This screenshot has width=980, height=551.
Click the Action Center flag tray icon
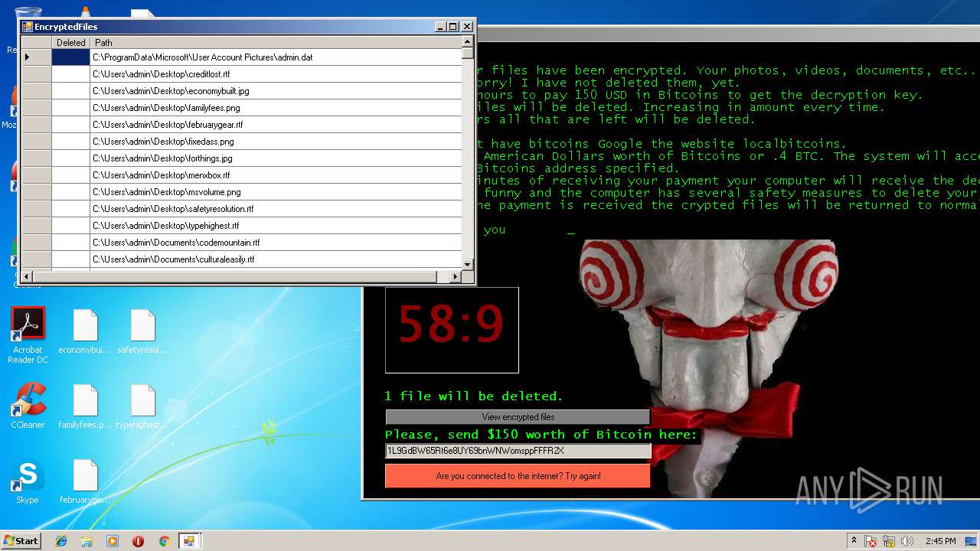[x=871, y=541]
